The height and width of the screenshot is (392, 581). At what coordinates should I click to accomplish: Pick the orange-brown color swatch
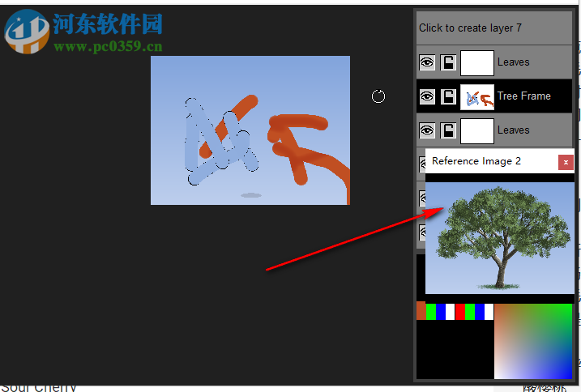[x=421, y=311]
